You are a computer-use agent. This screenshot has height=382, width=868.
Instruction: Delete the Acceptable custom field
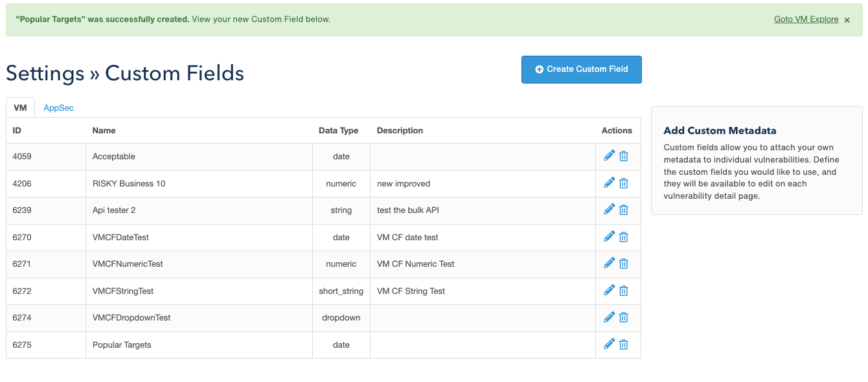pos(623,155)
